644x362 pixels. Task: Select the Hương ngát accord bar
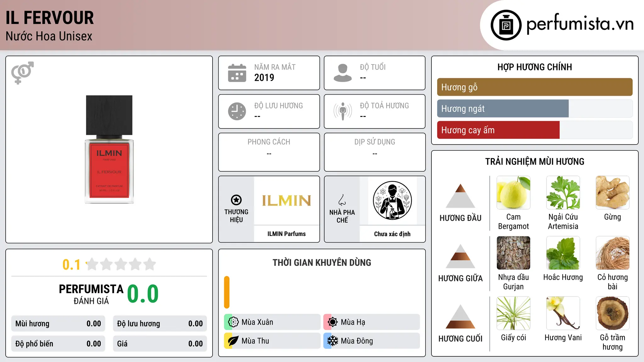pos(535,108)
